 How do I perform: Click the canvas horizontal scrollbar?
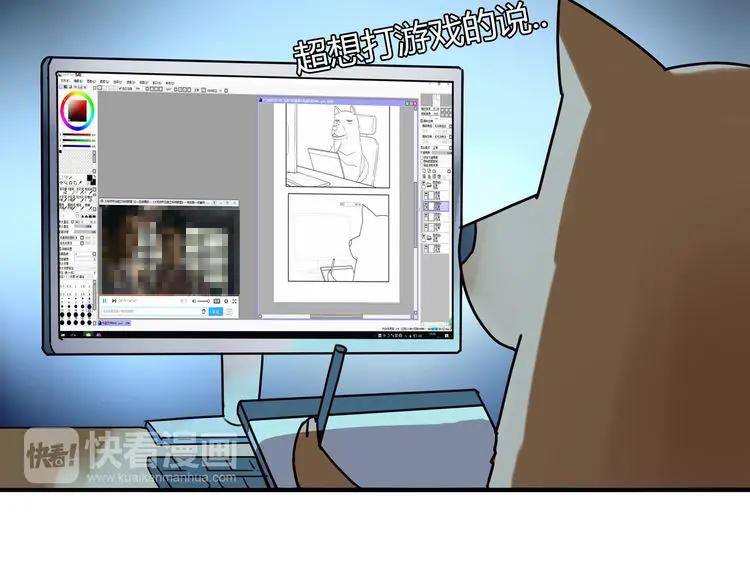pyautogui.click(x=336, y=316)
